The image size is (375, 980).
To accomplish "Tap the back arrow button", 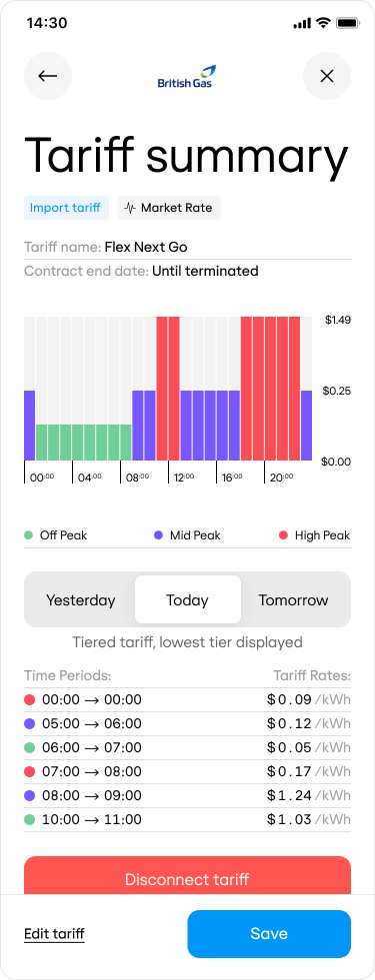I will point(48,76).
